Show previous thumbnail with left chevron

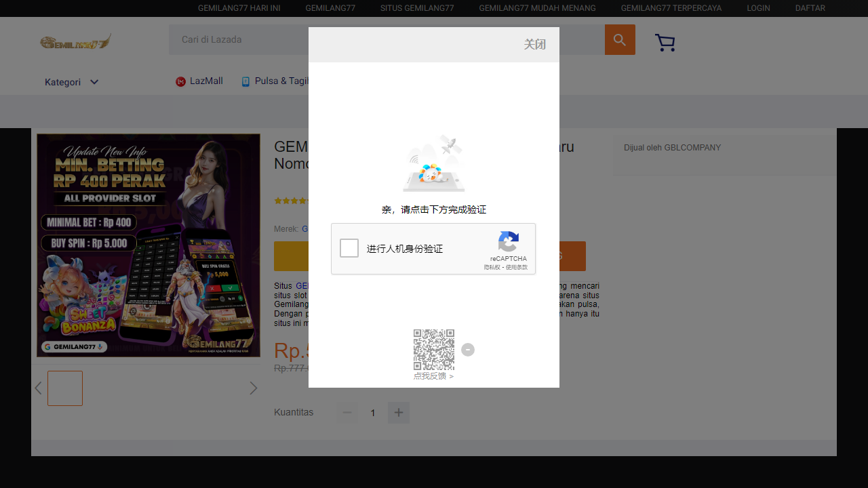38,388
